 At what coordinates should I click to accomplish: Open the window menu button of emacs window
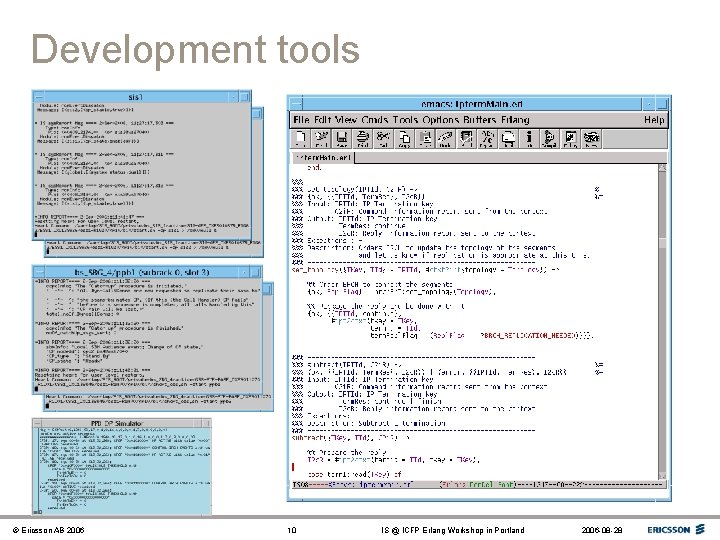296,103
